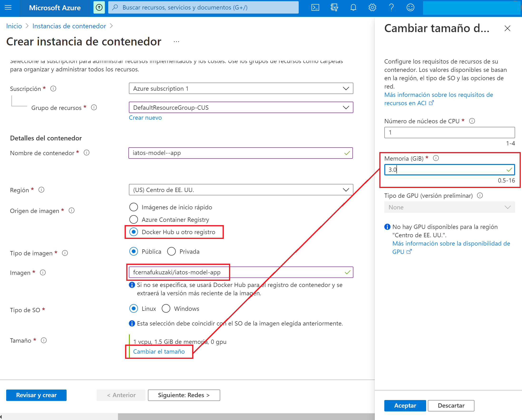Viewport: 522px width, 420px height.
Task: Select Imágenes de inicio rápido radio option
Action: point(134,207)
